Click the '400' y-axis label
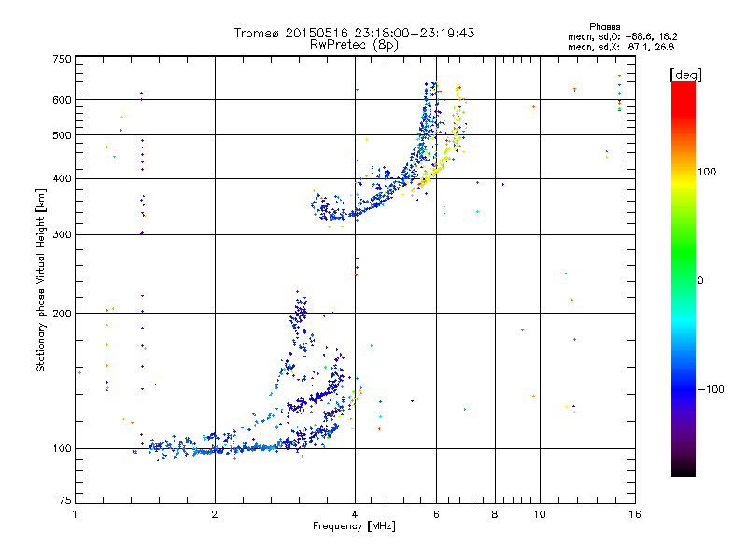Image resolution: width=747 pixels, height=560 pixels. tap(62, 179)
